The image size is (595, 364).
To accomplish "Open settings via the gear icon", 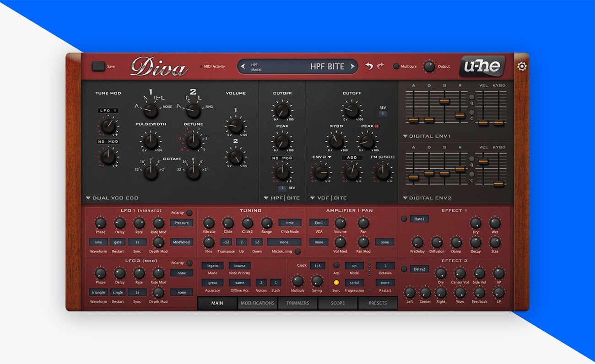I will point(522,66).
